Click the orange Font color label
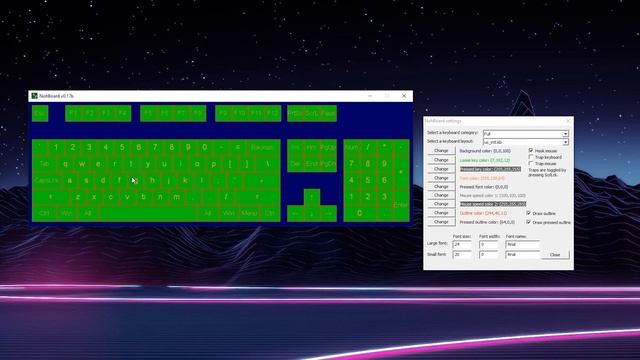This screenshot has width=640, height=360. click(482, 178)
